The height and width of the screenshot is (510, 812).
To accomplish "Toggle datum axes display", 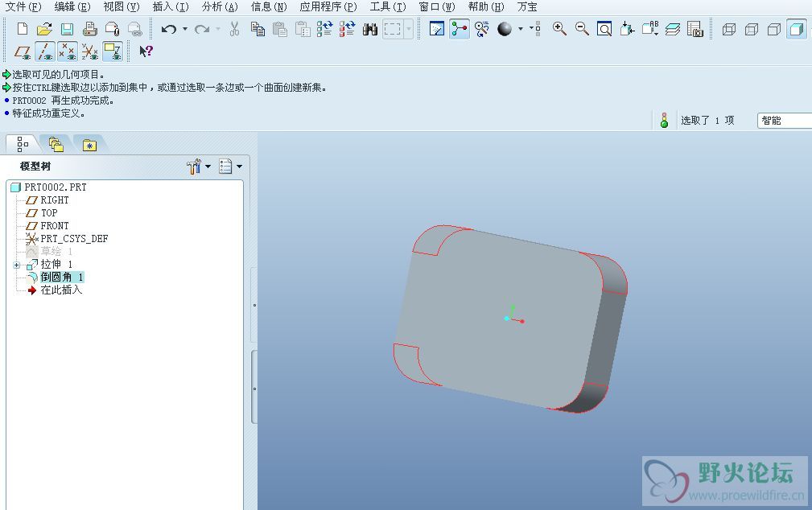I will click(x=45, y=51).
